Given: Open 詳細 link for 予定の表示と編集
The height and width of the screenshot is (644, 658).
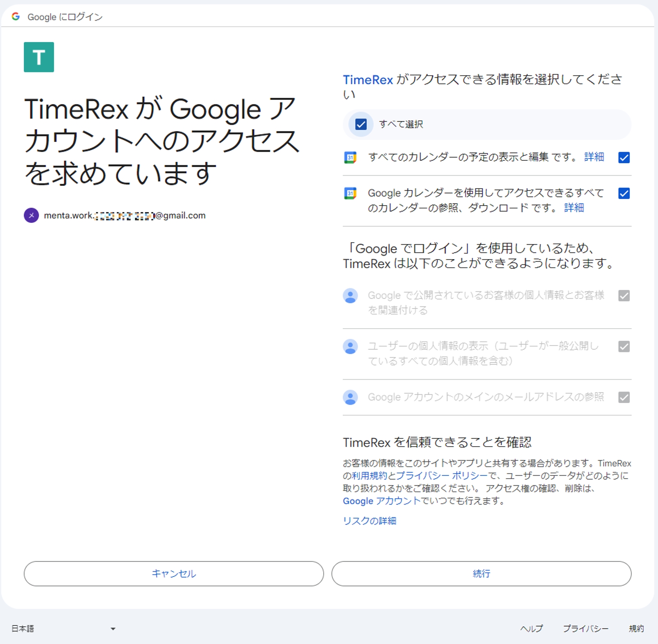Looking at the screenshot, I should tap(594, 157).
